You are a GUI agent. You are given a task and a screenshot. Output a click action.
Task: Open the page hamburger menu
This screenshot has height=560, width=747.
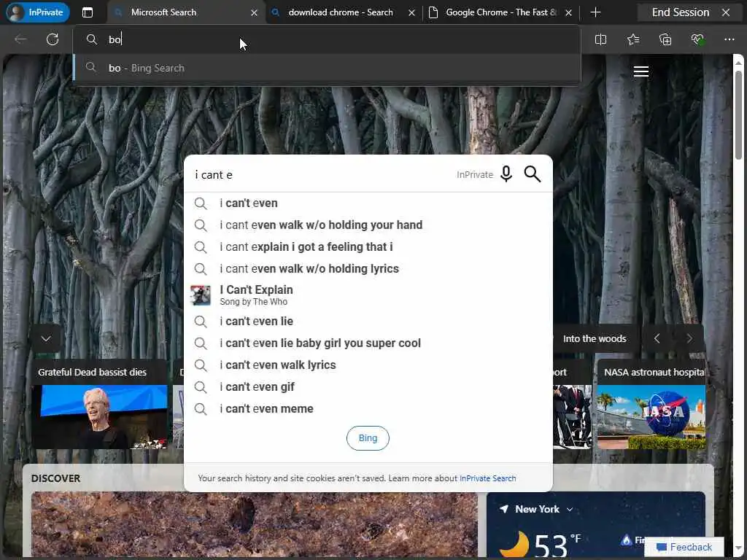(641, 71)
